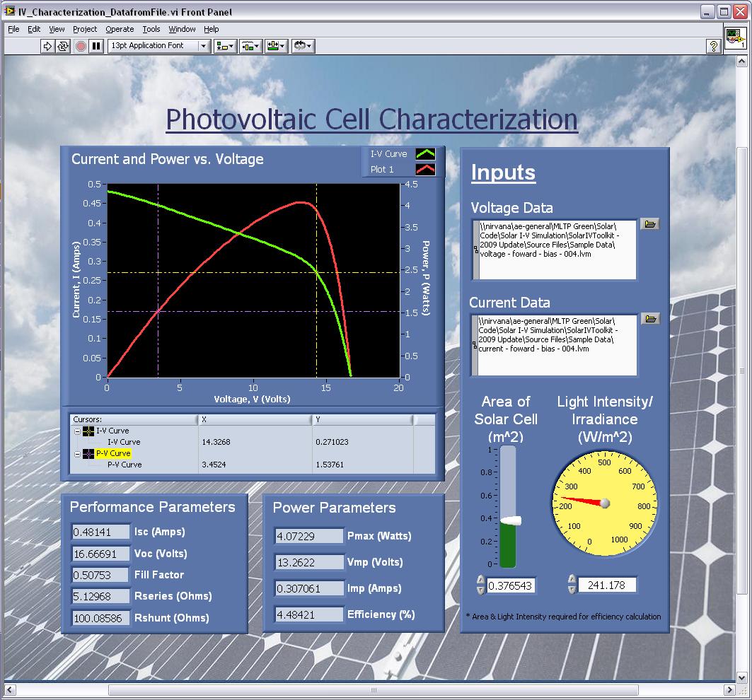Image resolution: width=752 pixels, height=700 pixels.
Task: Open the context help question mark
Action: click(x=714, y=46)
